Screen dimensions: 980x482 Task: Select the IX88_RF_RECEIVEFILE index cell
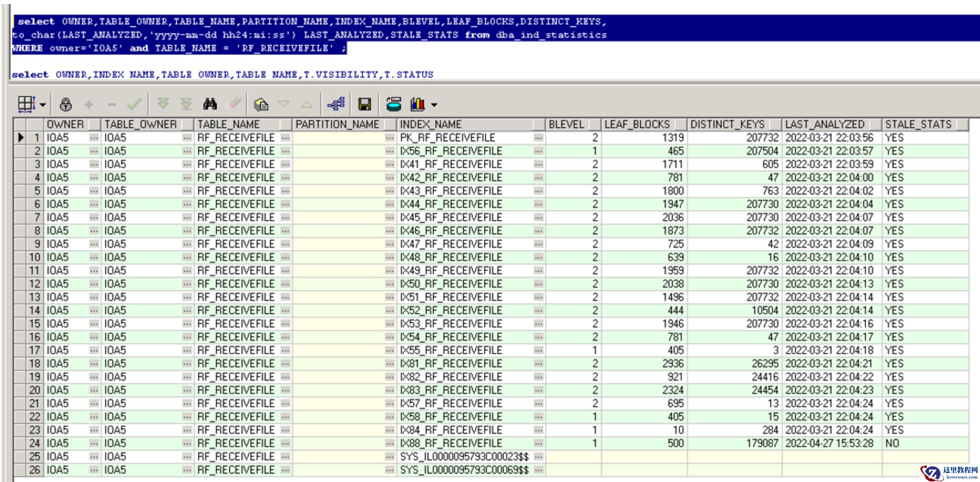[x=451, y=443]
